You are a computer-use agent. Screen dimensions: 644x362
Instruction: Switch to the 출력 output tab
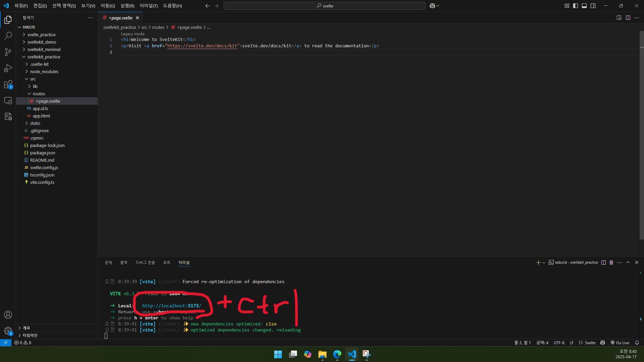coord(124,262)
